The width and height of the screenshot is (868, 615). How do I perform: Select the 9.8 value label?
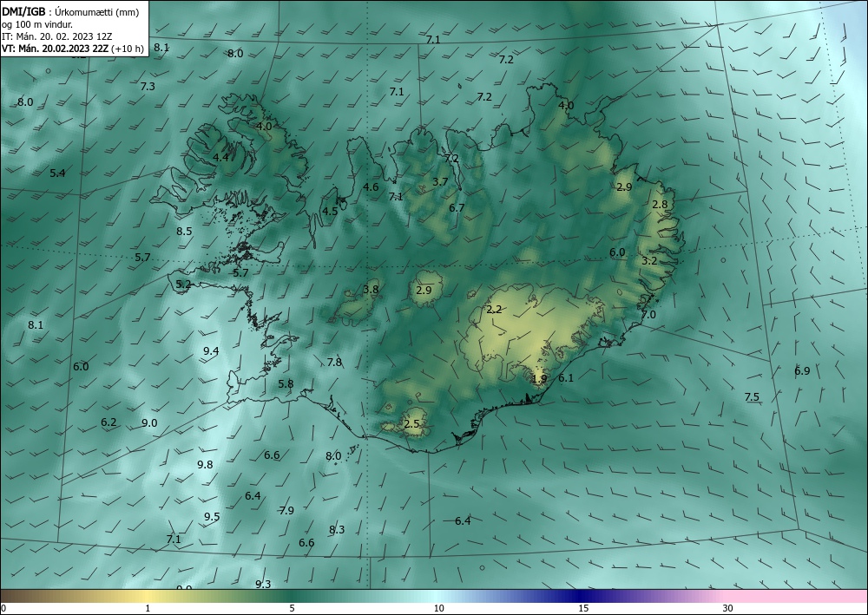205,465
